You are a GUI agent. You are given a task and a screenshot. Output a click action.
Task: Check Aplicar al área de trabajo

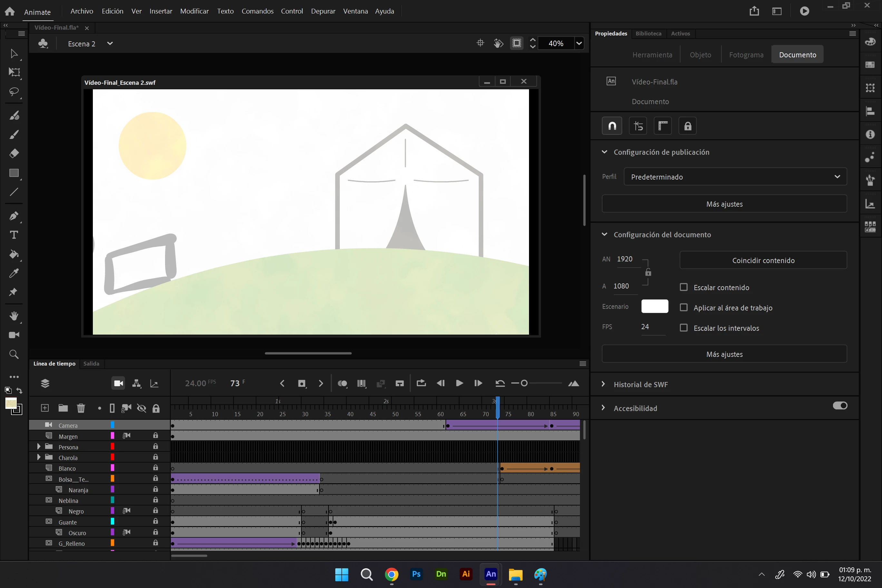coord(684,308)
